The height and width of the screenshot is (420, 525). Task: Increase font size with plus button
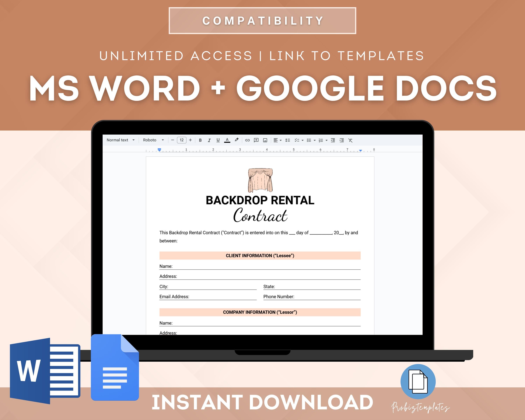(190, 140)
